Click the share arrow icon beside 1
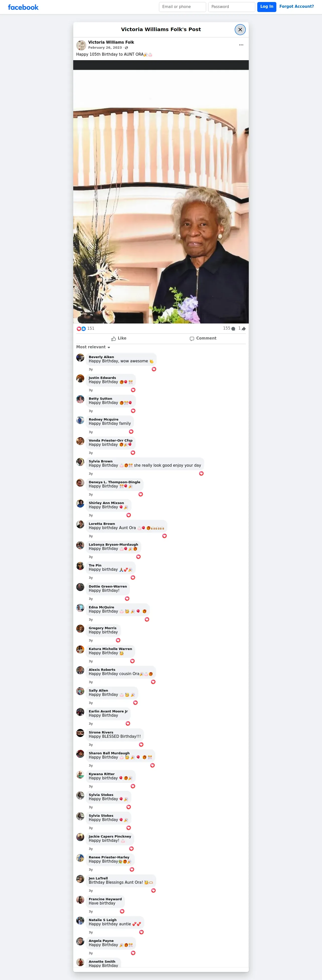 tap(244, 329)
